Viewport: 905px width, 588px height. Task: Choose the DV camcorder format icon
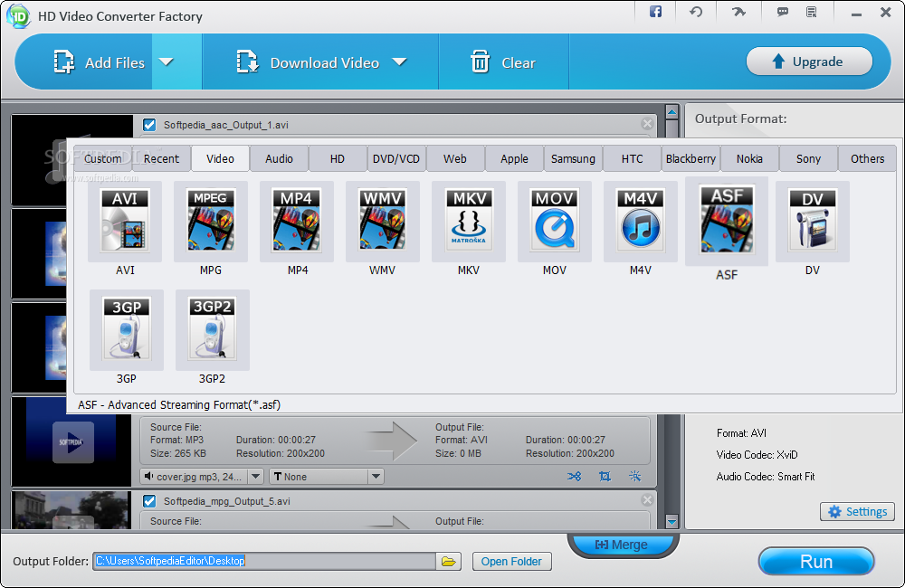coord(813,222)
